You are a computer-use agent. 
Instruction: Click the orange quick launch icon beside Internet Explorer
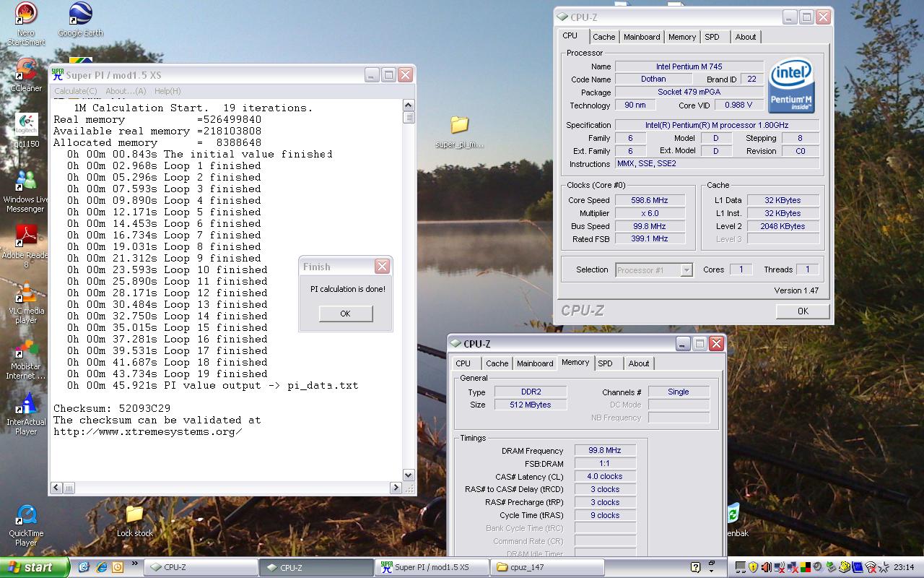click(118, 567)
